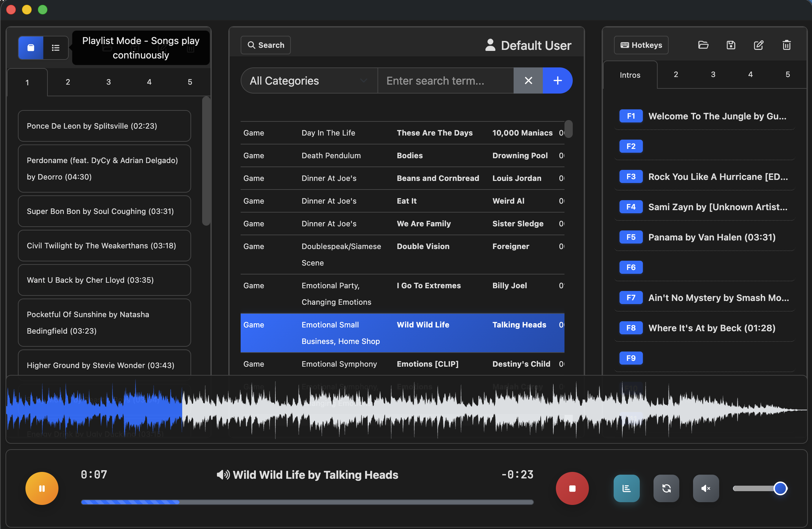Mute the audio output speaker

click(706, 488)
